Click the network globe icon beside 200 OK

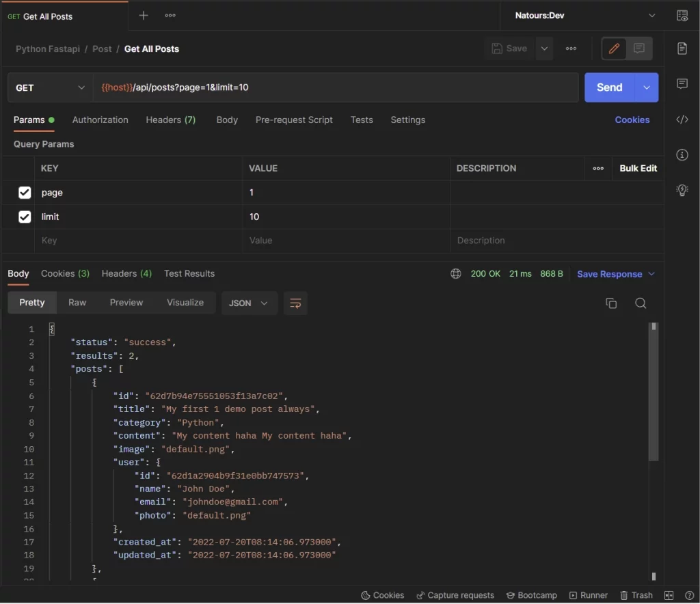[x=455, y=273]
